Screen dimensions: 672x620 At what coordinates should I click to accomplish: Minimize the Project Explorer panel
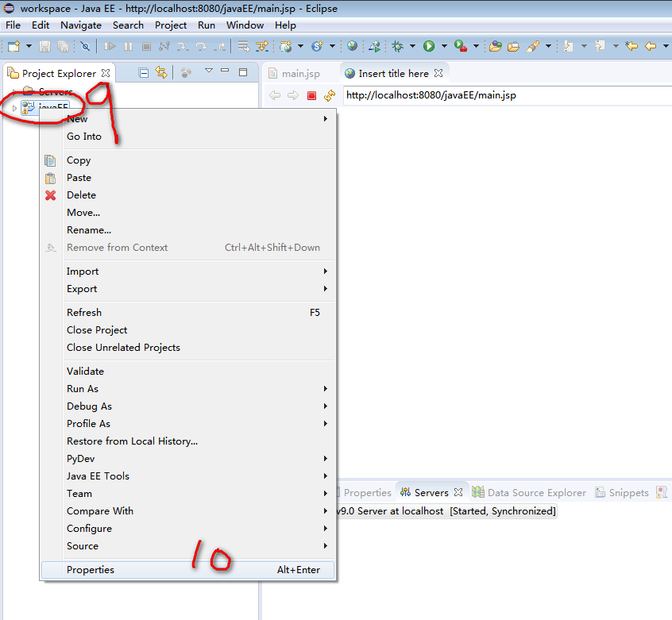click(x=225, y=70)
